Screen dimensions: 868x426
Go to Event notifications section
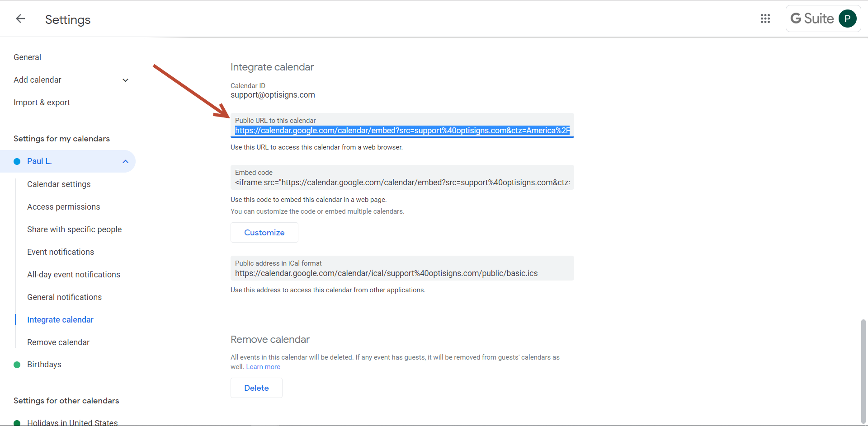point(61,252)
